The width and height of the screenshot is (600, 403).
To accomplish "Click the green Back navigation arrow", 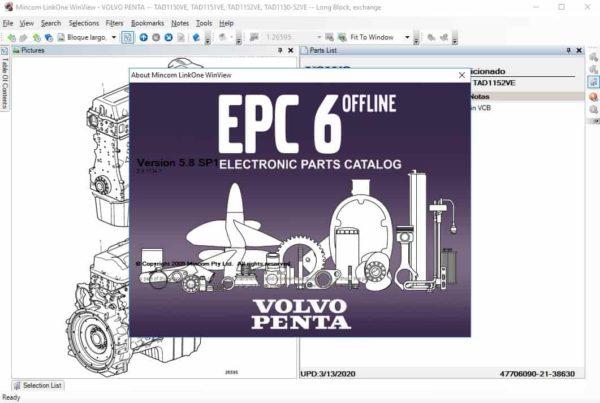I will pyautogui.click(x=11, y=38).
